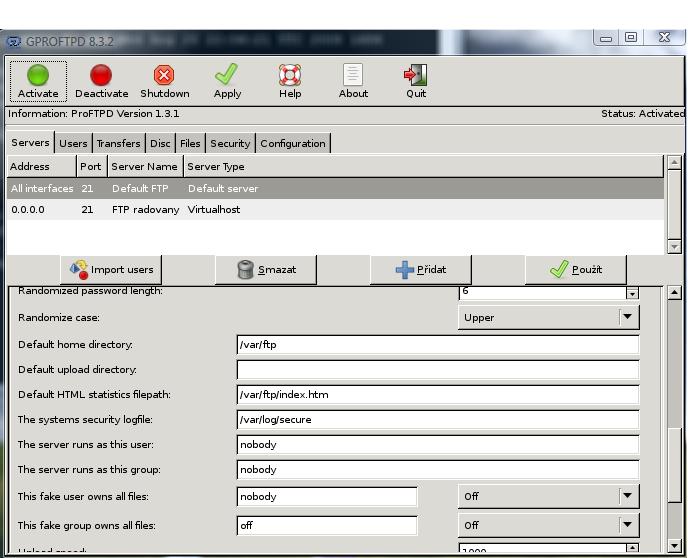Click GPROFTPD title bar app icon
This screenshot has width=688, height=558.
(x=14, y=42)
